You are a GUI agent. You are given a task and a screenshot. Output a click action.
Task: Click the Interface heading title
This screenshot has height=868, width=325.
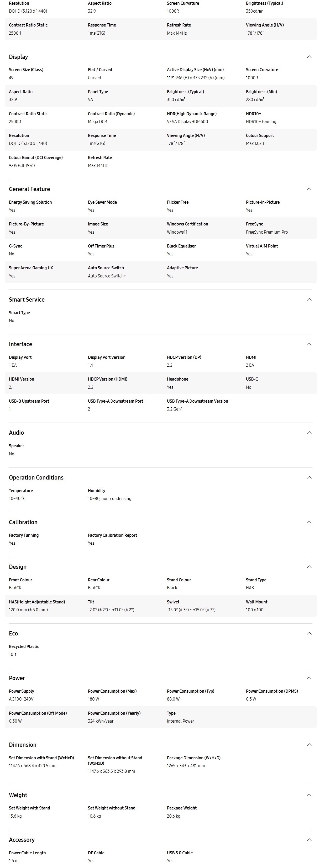[20, 344]
